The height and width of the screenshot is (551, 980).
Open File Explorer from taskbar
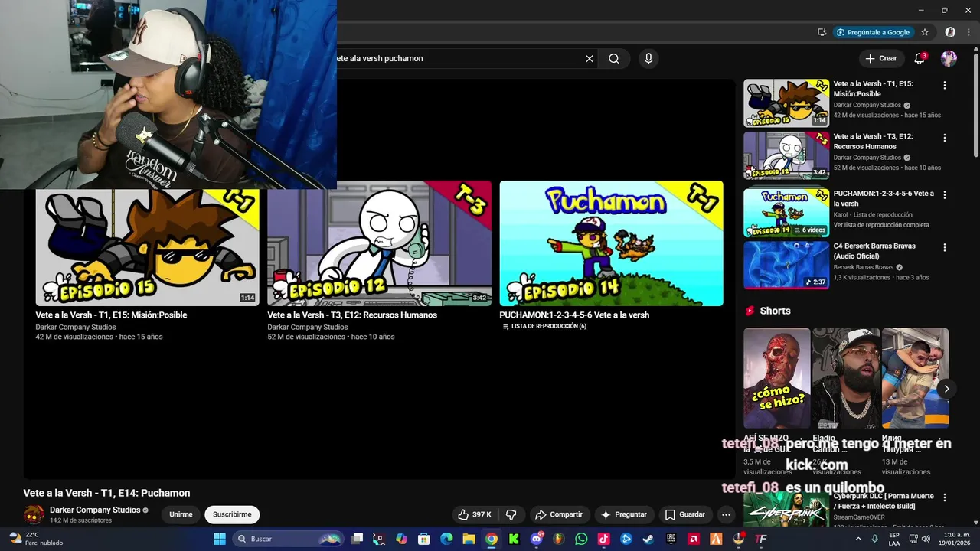[x=469, y=539]
